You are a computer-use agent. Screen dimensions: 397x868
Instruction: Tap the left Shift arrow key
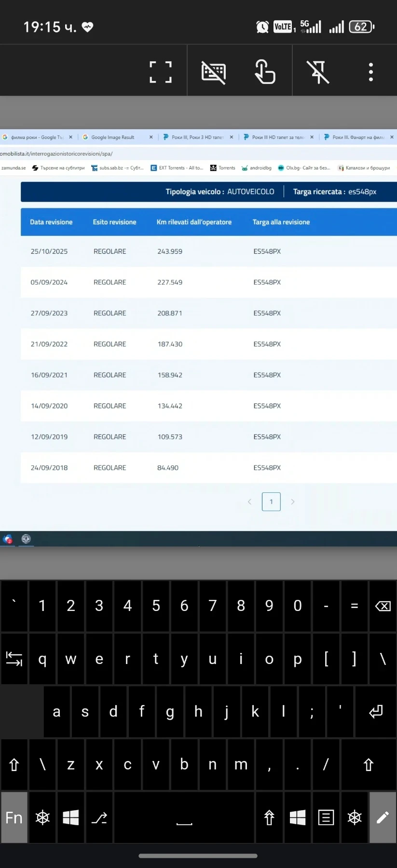[14, 765]
